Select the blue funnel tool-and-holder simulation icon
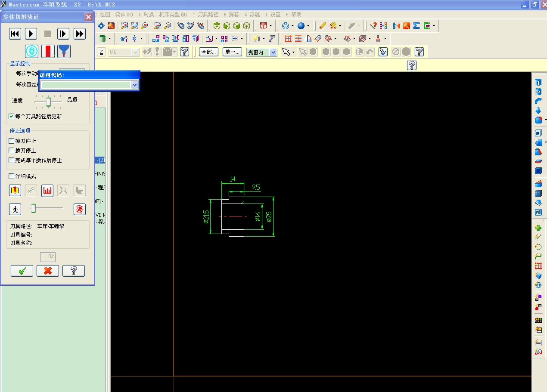547x392 pixels. point(64,51)
